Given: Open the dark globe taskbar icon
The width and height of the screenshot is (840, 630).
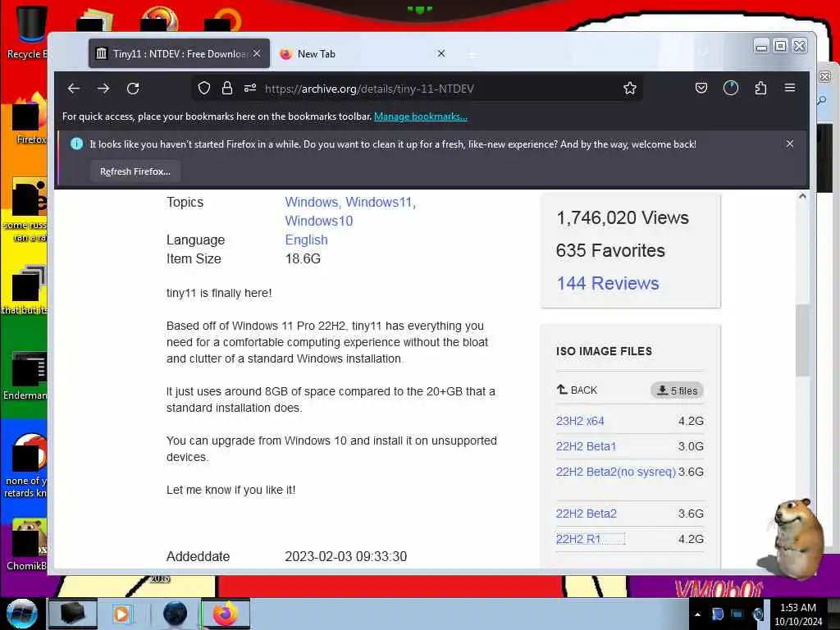Looking at the screenshot, I should pos(175,614).
